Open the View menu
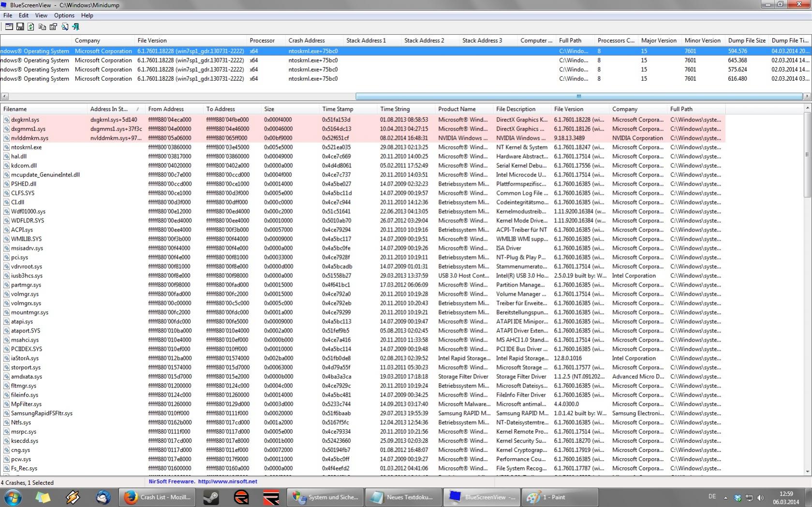Image resolution: width=812 pixels, height=507 pixels. tap(41, 15)
